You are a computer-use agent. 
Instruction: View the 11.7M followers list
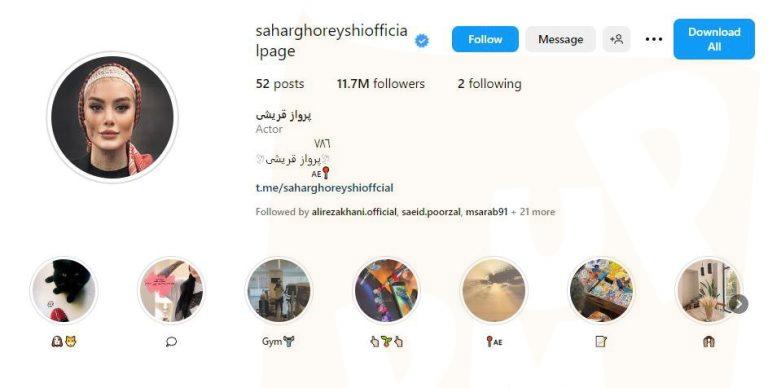coord(381,84)
